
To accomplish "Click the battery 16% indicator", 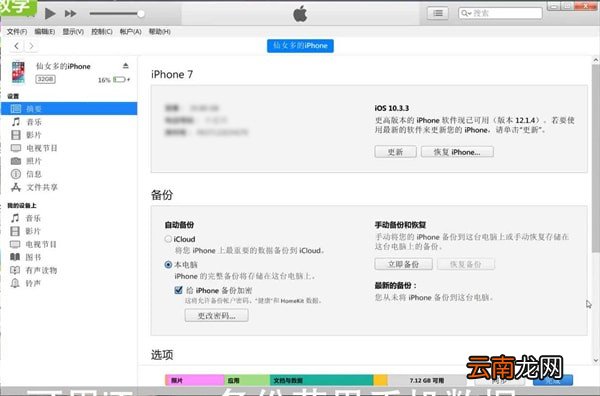I will click(x=114, y=80).
